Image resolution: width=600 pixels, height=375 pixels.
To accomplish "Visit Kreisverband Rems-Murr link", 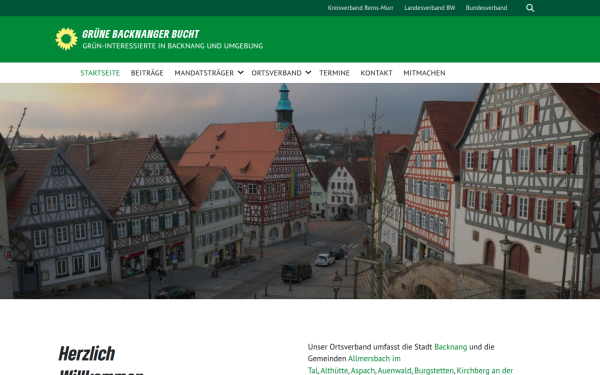I will tap(360, 8).
